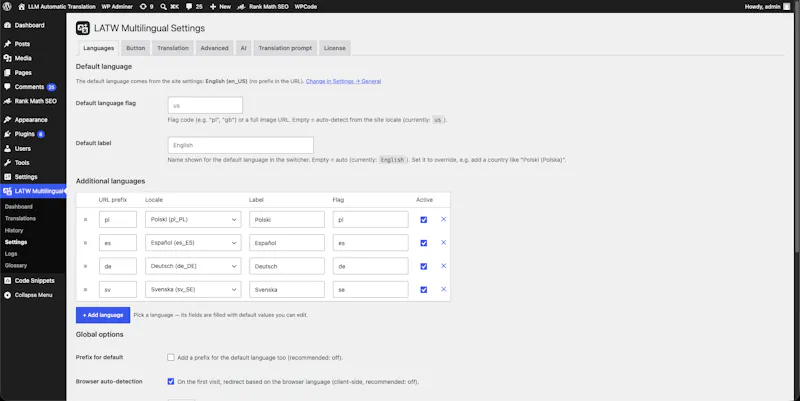Image resolution: width=800 pixels, height=401 pixels.
Task: Open the site home icon in admin bar
Action: [x=21, y=7]
